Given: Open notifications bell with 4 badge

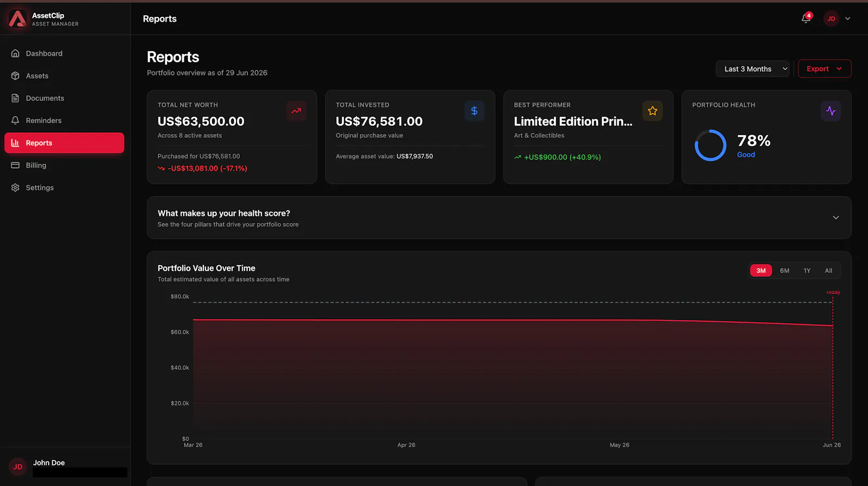Looking at the screenshot, I should pos(806,18).
